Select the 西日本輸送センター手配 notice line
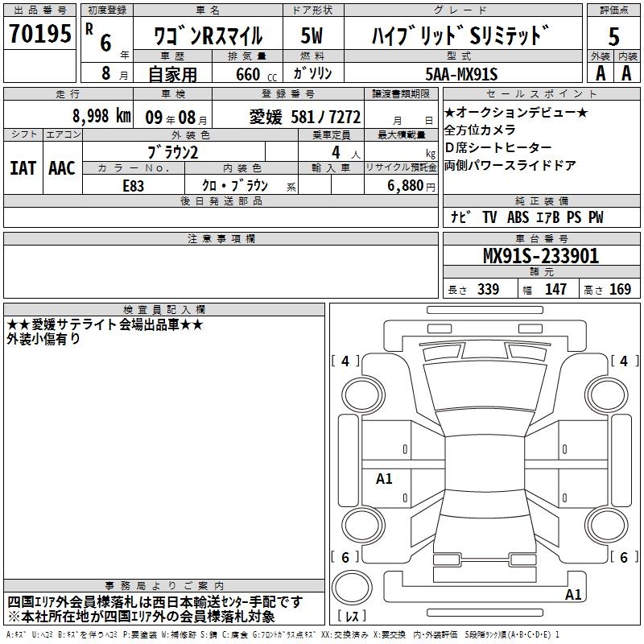 (x=155, y=602)
